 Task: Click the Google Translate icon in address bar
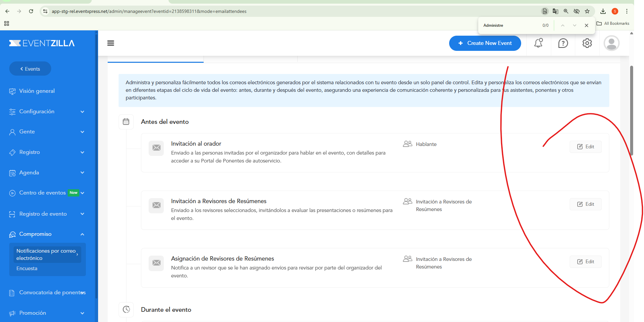(555, 11)
